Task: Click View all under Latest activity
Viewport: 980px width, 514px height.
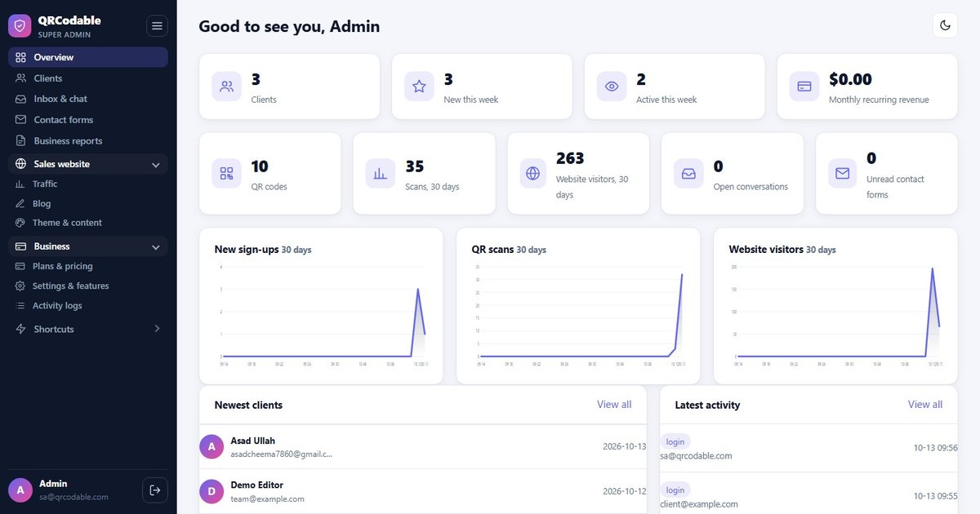Action: (925, 405)
